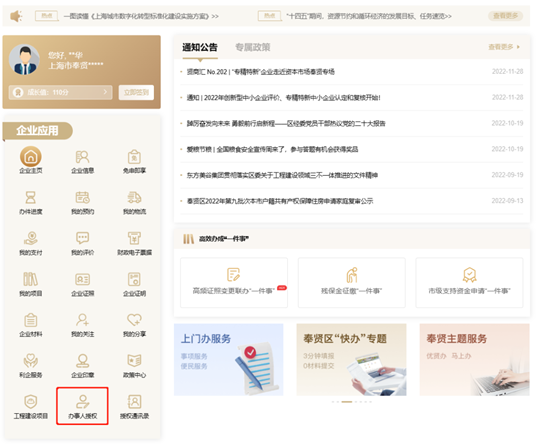
Task: Open the 企业印章 stamp icon
Action: tap(82, 361)
